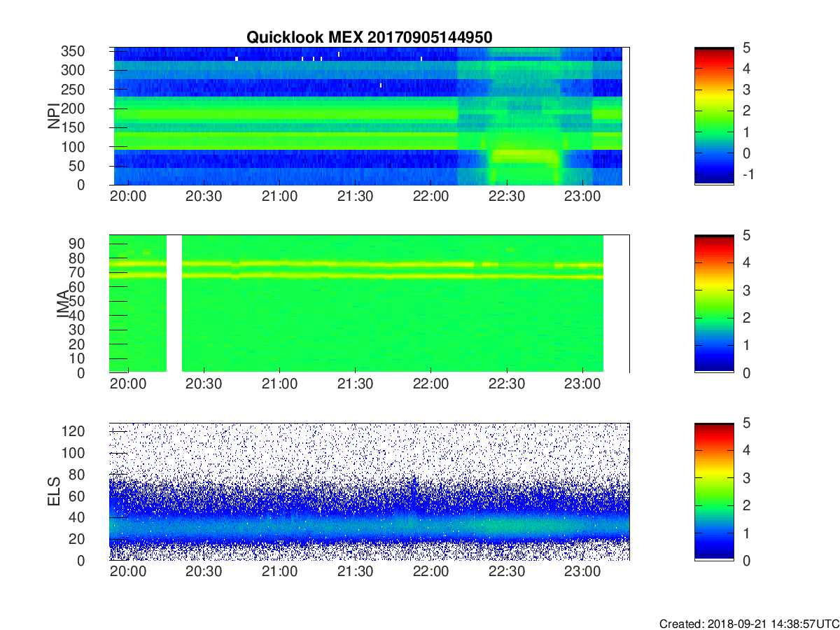
Task: Click the IMA axis label
Action: [x=63, y=304]
